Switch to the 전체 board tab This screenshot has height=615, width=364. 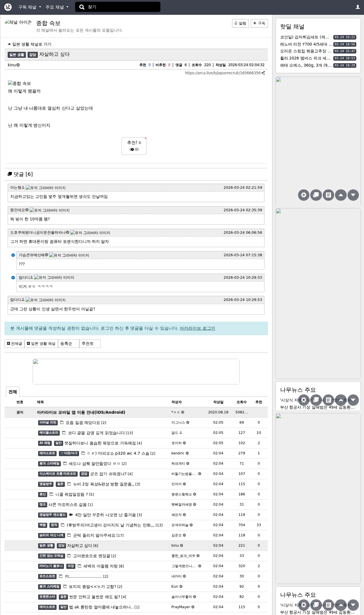point(13,392)
